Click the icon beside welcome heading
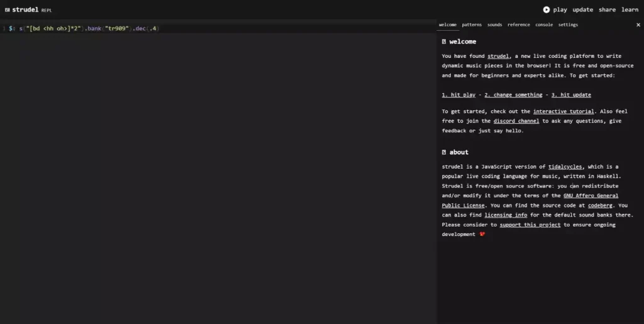Viewport: 644px width, 324px height. tap(444, 42)
